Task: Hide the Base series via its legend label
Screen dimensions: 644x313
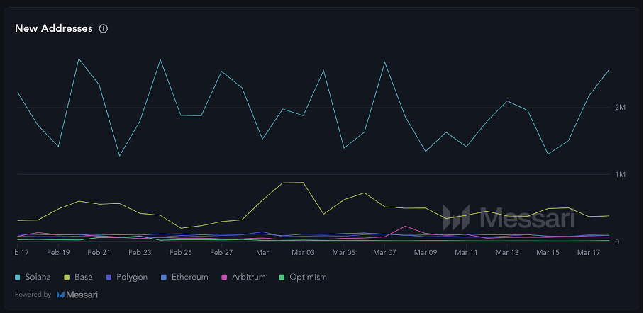Action: [83, 277]
